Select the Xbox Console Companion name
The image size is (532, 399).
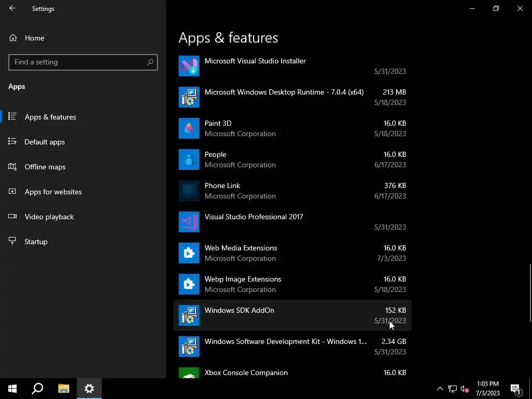tap(246, 373)
